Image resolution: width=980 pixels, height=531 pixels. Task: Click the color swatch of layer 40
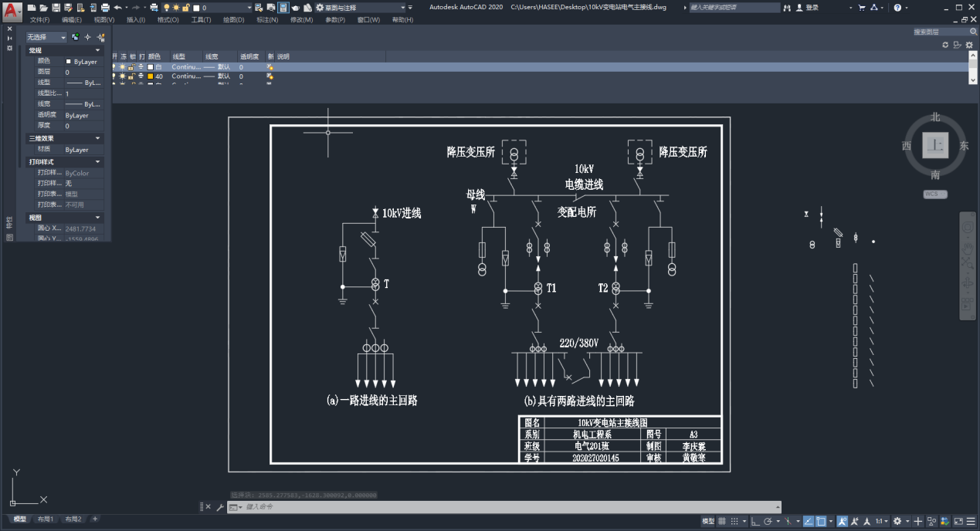pyautogui.click(x=151, y=76)
